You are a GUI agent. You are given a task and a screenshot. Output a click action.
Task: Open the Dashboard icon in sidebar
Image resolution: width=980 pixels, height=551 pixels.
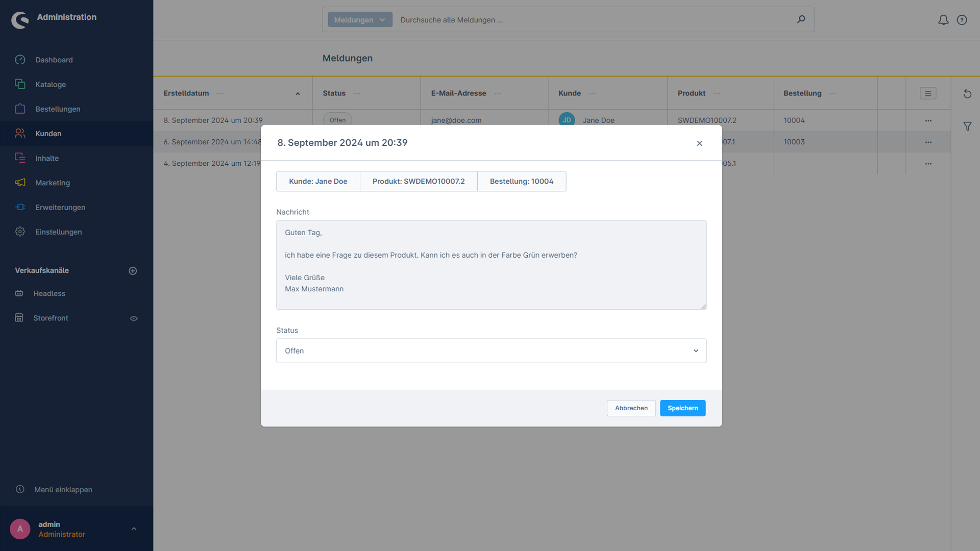pyautogui.click(x=20, y=60)
